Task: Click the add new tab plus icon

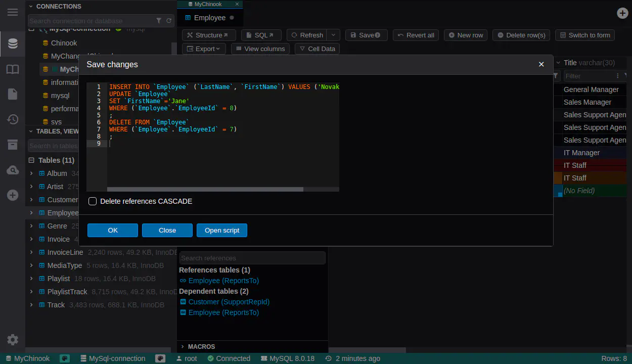Action: (x=622, y=13)
